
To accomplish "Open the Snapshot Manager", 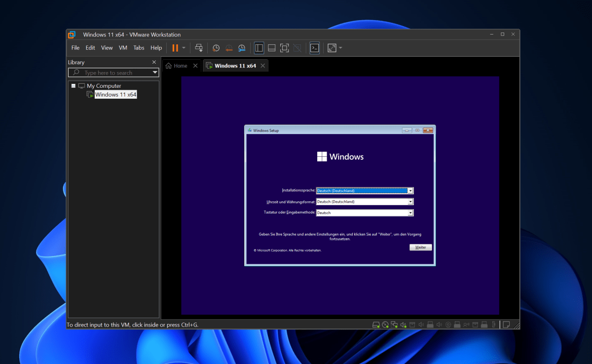I will (242, 48).
